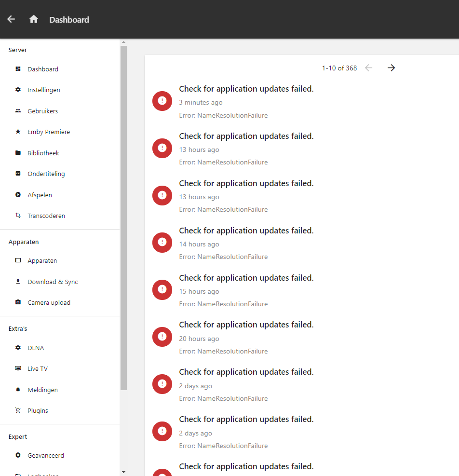Click the Plugins shopping cart icon
Screen dimensions: 459x476
(x=18, y=410)
